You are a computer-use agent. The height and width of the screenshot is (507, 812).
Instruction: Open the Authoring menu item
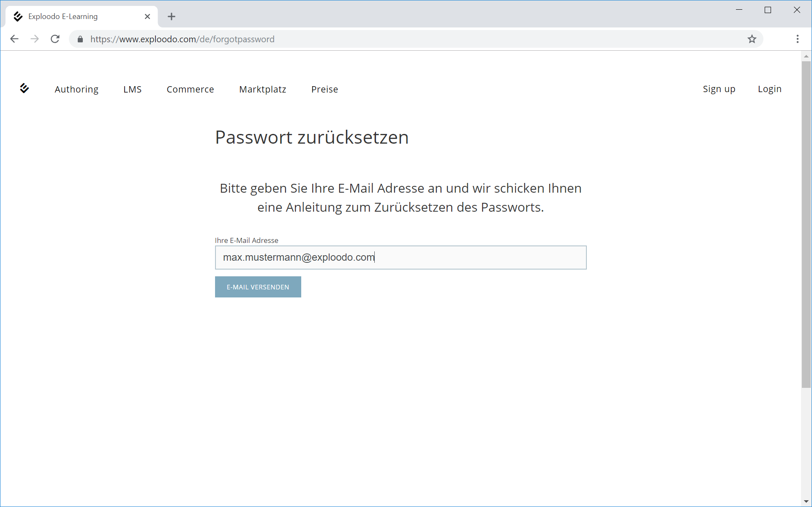click(76, 89)
